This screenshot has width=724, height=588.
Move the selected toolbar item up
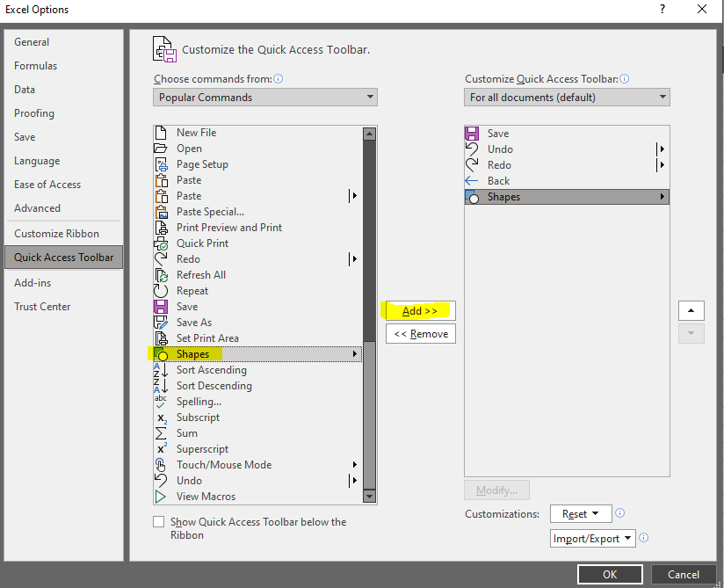point(691,310)
